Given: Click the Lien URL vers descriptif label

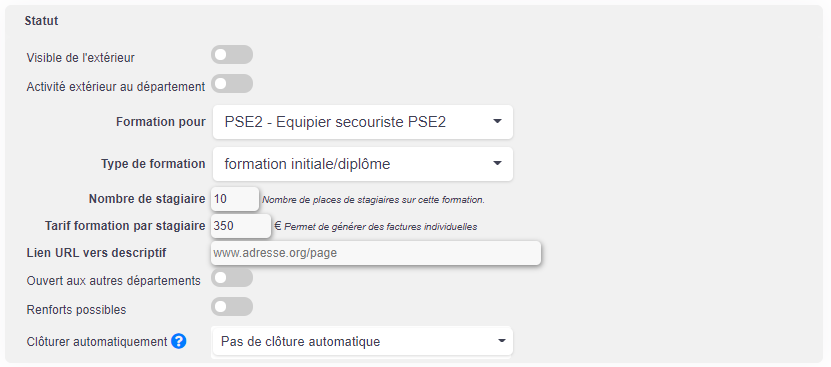Looking at the screenshot, I should click(x=96, y=253).
